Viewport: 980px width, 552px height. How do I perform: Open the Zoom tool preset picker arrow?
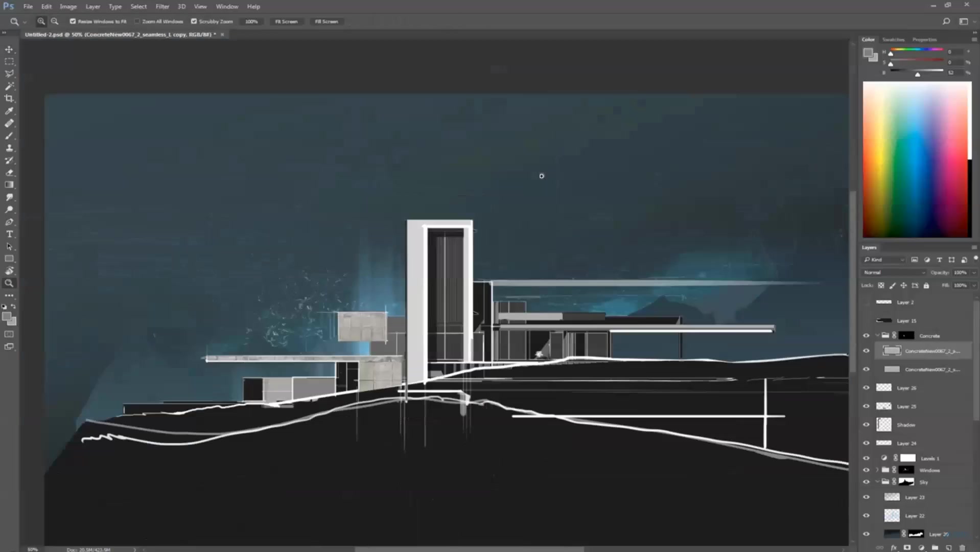click(25, 22)
